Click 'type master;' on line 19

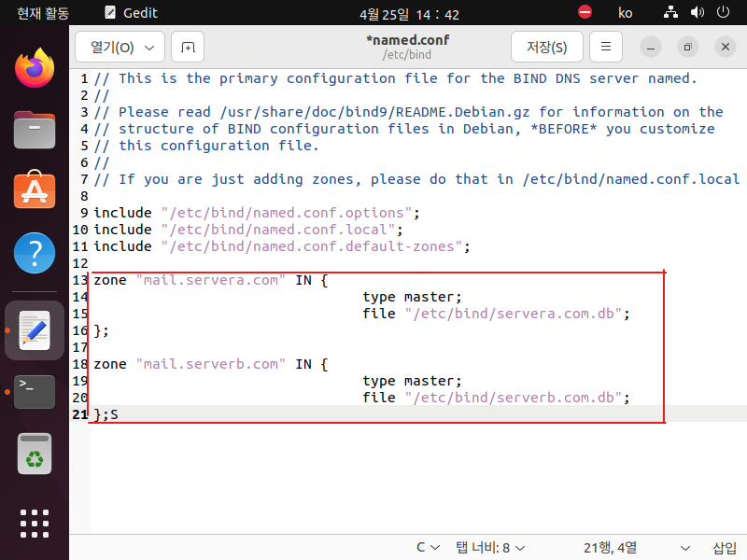coord(412,381)
